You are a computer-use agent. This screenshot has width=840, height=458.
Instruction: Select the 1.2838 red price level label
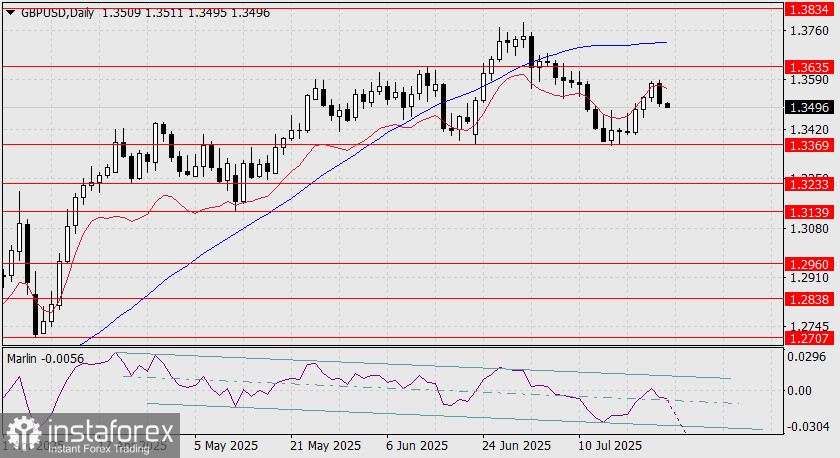[x=809, y=299]
